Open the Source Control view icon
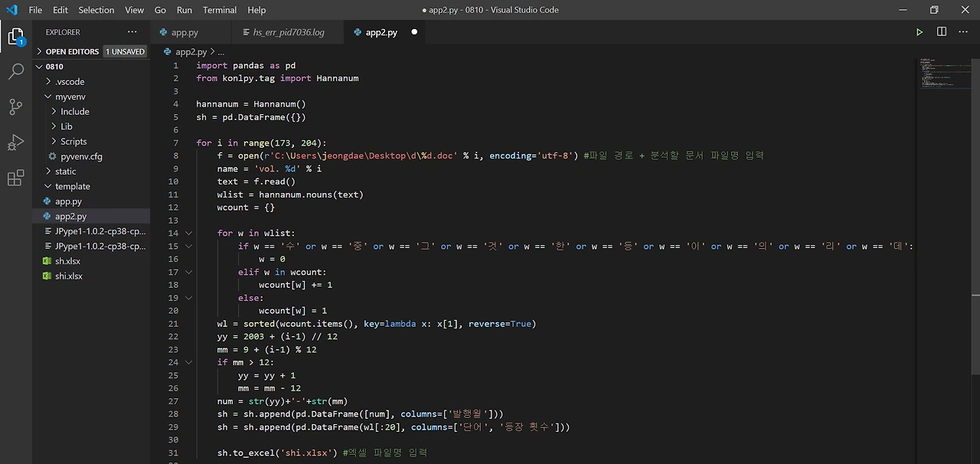980x464 pixels. pyautogui.click(x=15, y=107)
